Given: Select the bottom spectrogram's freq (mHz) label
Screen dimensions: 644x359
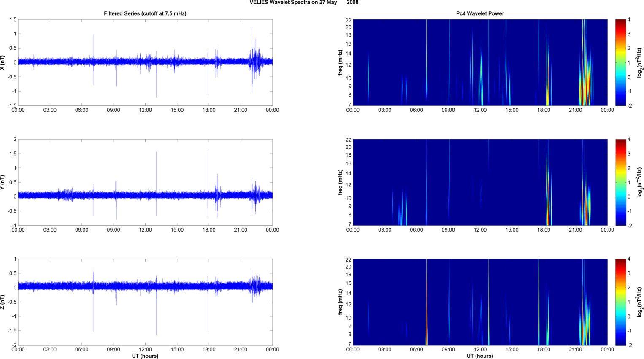Looking at the screenshot, I should coord(340,302).
